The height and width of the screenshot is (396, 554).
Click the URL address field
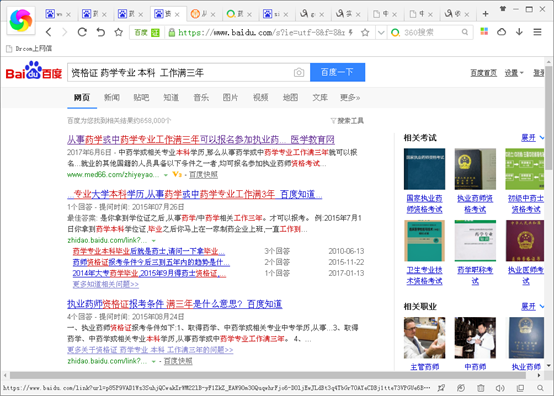point(261,33)
